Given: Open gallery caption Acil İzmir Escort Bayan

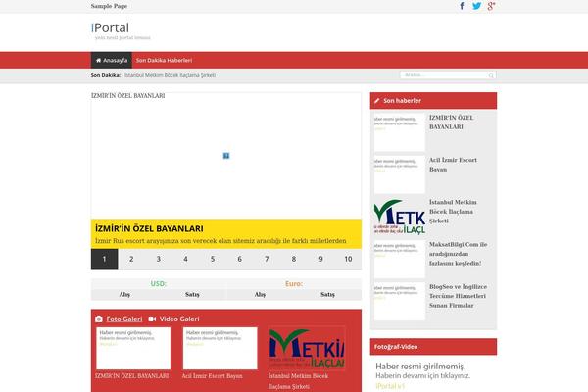Looking at the screenshot, I should coord(213,376).
